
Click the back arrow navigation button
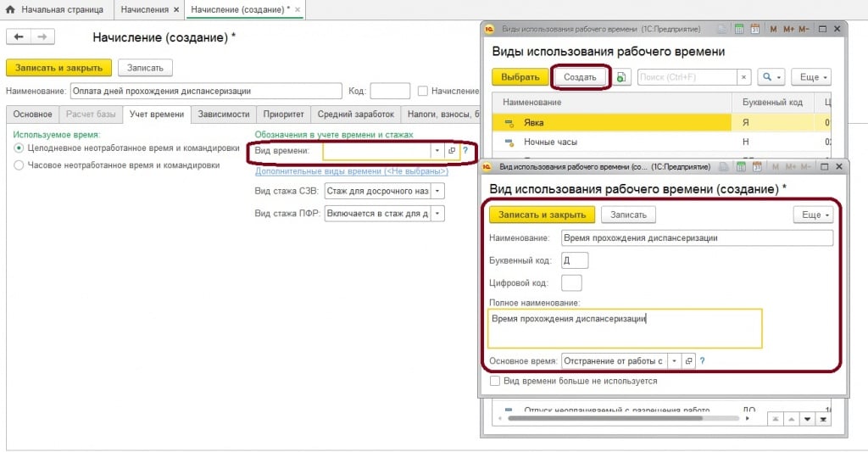click(19, 36)
